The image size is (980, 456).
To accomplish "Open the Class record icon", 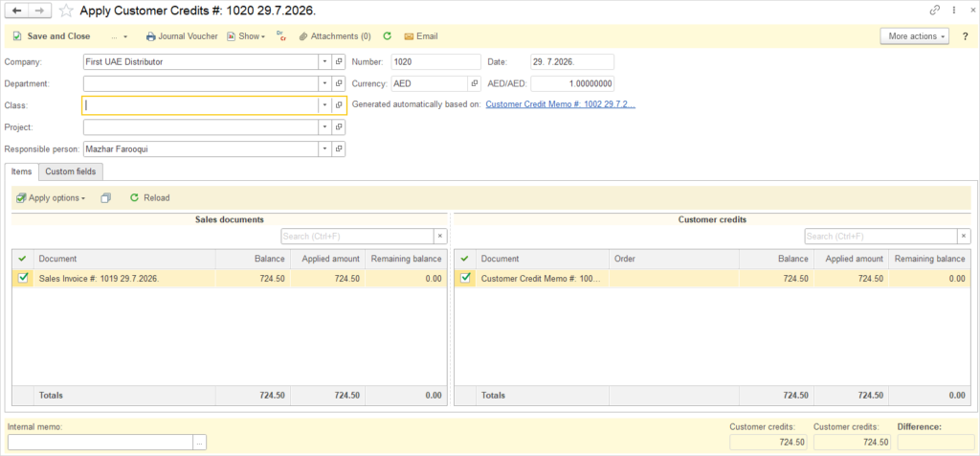I will click(x=338, y=105).
